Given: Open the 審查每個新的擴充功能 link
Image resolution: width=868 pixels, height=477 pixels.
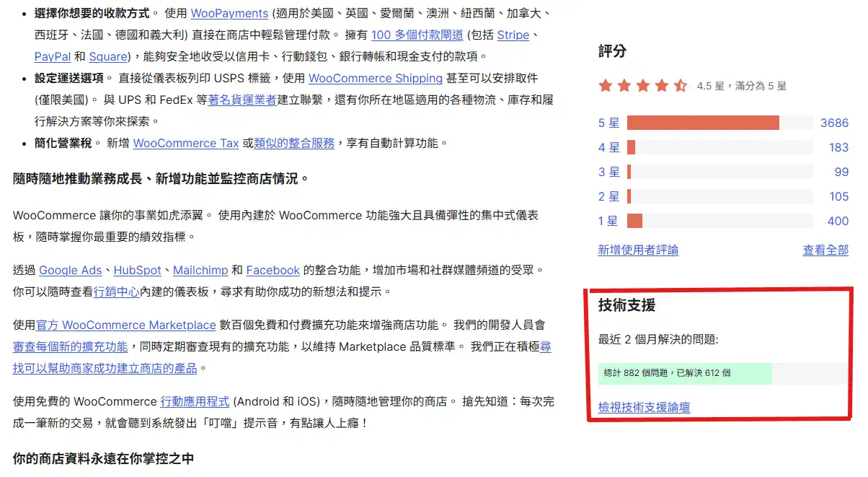Looking at the screenshot, I should (70, 346).
